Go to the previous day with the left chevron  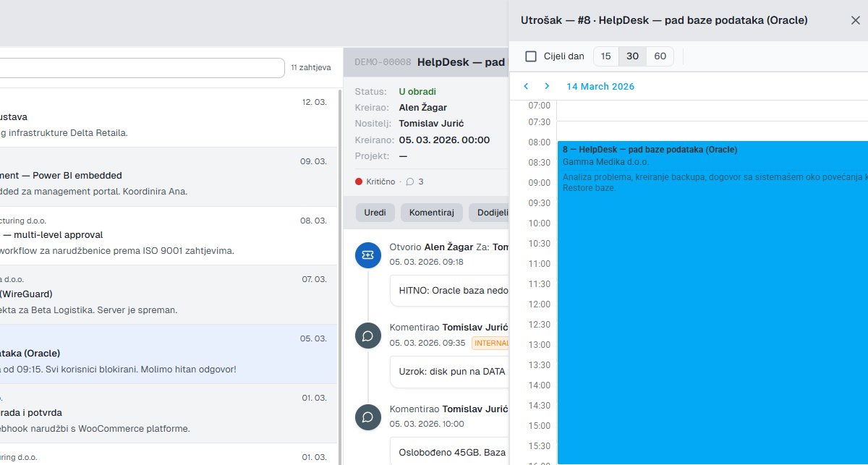(x=526, y=86)
